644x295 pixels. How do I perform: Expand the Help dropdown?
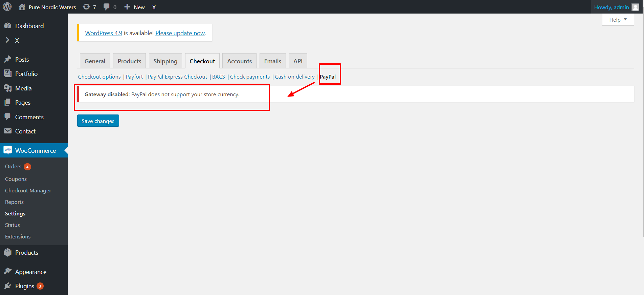(618, 20)
